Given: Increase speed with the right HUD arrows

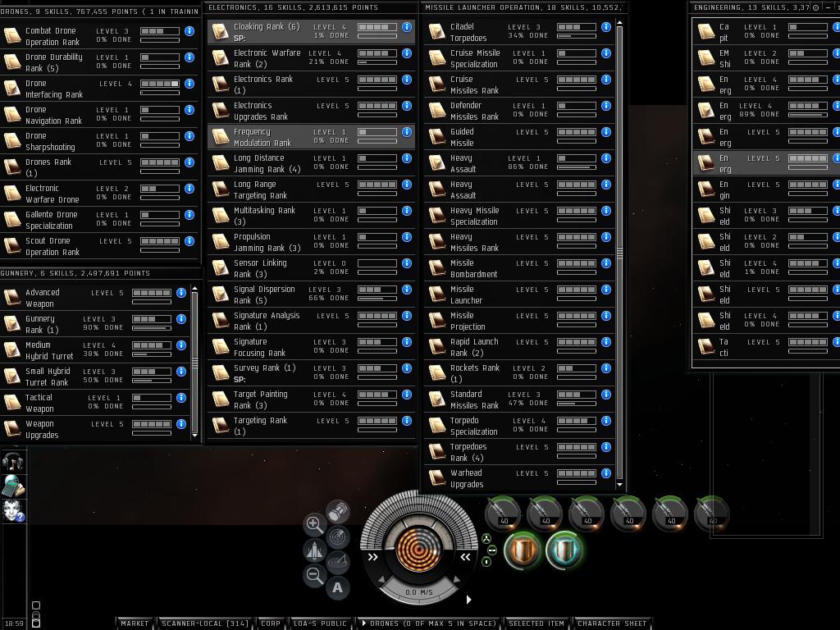Looking at the screenshot, I should (x=465, y=557).
